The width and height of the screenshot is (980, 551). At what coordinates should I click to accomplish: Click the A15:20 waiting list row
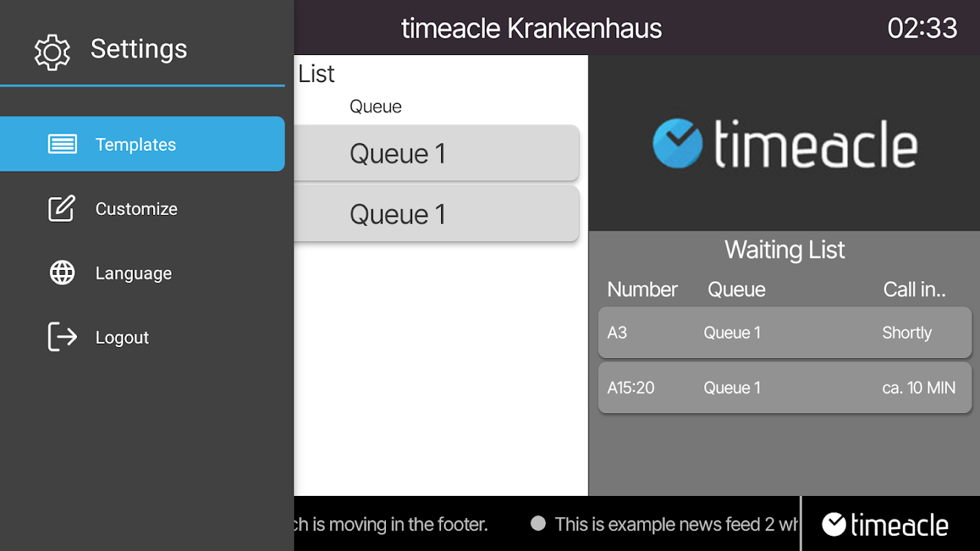[x=785, y=388]
